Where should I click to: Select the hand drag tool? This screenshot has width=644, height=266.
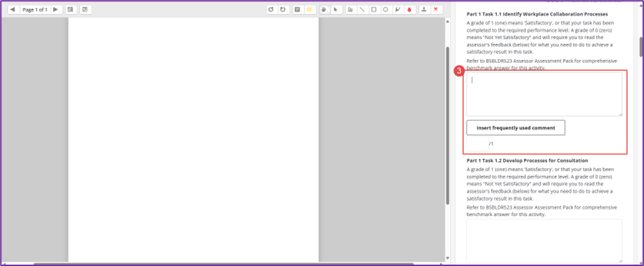(325, 10)
